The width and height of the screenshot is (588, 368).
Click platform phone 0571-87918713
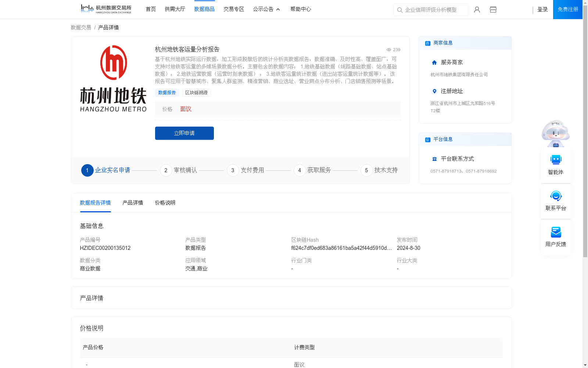[447, 171]
